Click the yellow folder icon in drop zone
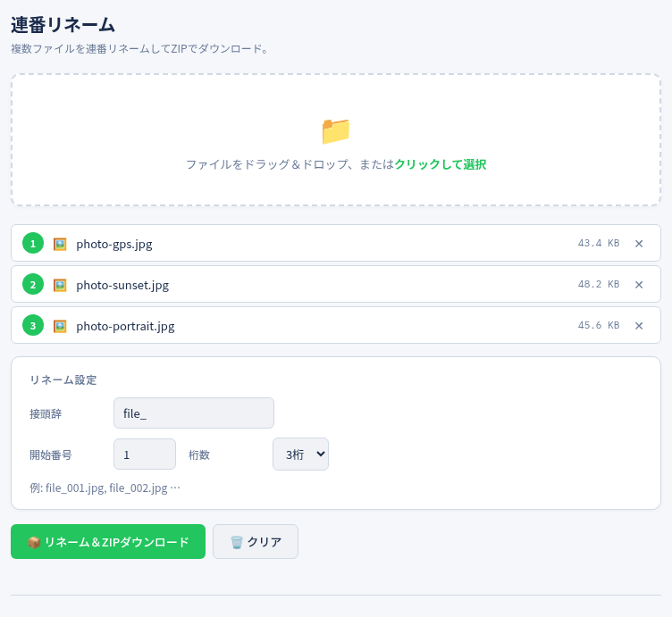This screenshot has height=617, width=672. coord(336,131)
